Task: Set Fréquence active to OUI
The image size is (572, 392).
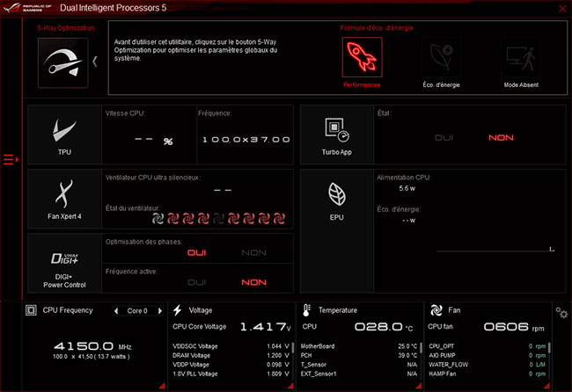Action: coord(196,282)
